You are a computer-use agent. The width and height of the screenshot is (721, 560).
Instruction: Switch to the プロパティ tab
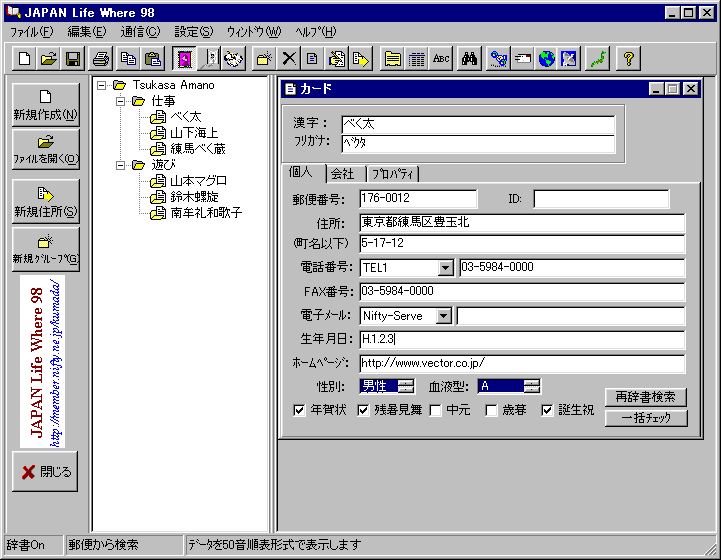pos(392,174)
